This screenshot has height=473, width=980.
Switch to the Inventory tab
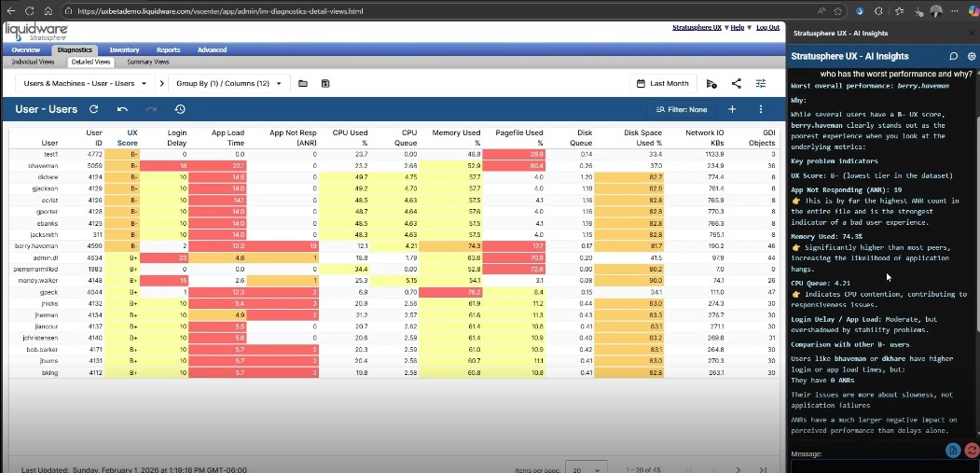pos(124,49)
